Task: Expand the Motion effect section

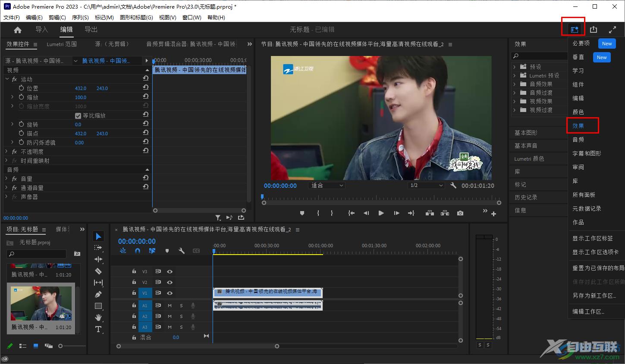Action: 7,79
